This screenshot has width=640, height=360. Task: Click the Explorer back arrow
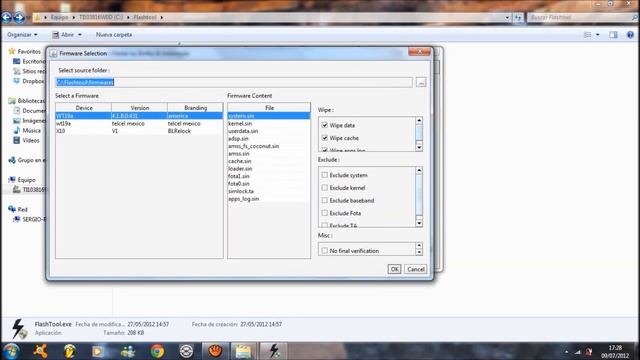point(7,17)
